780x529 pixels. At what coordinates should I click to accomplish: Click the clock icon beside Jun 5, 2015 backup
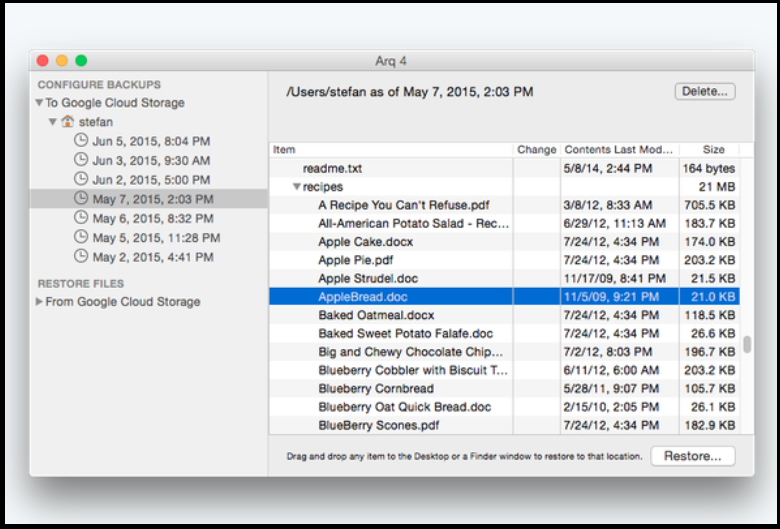[81, 141]
